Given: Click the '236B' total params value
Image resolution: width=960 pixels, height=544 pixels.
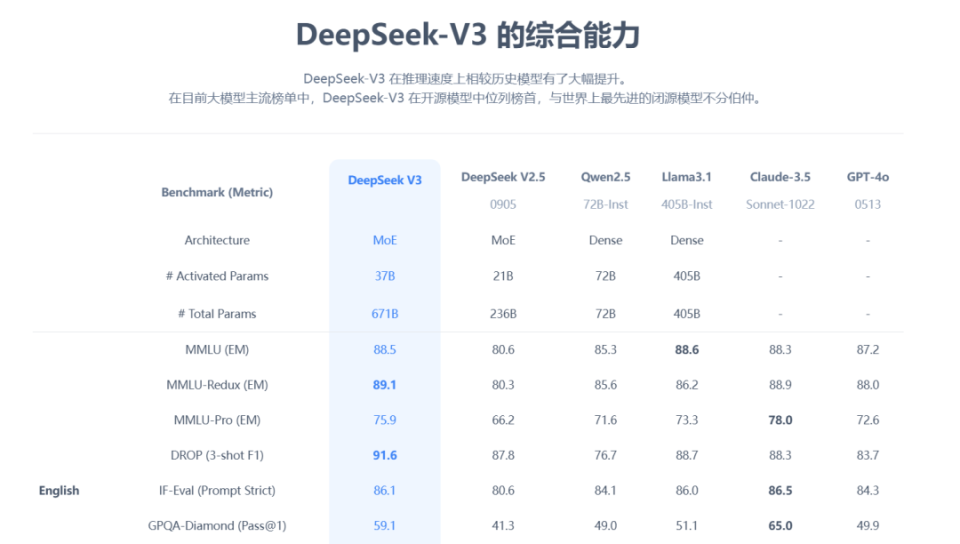Looking at the screenshot, I should pos(503,314).
